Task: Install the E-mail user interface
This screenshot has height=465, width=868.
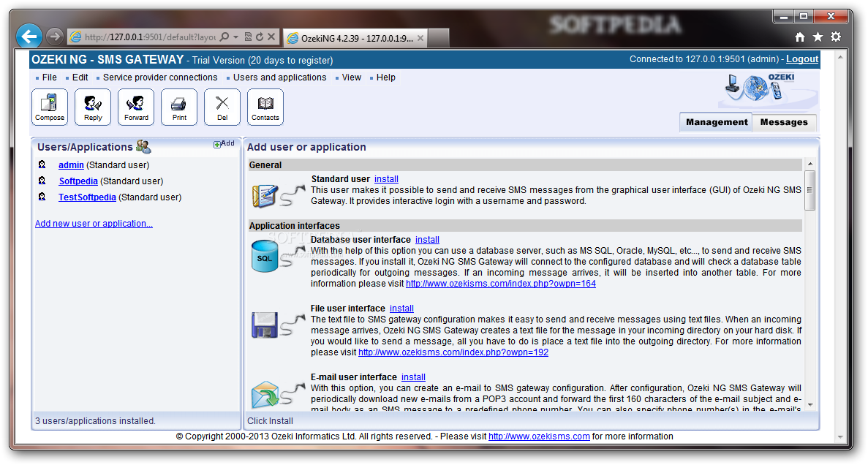Action: 413,377
